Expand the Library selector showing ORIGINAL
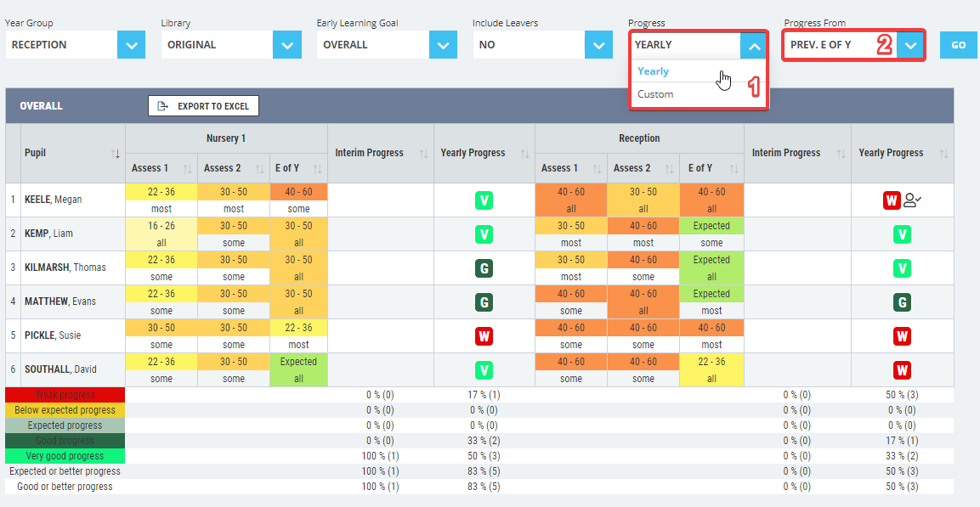The image size is (980, 507). tap(287, 44)
